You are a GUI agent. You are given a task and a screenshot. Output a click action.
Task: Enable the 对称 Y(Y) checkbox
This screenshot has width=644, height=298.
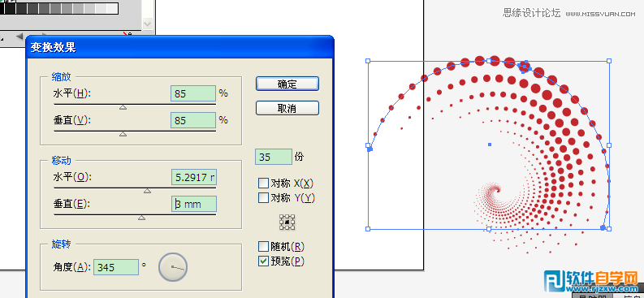263,197
